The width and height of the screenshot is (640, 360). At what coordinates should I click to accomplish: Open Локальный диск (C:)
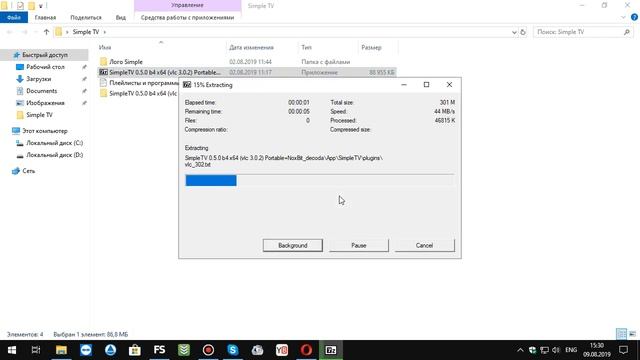click(54, 143)
